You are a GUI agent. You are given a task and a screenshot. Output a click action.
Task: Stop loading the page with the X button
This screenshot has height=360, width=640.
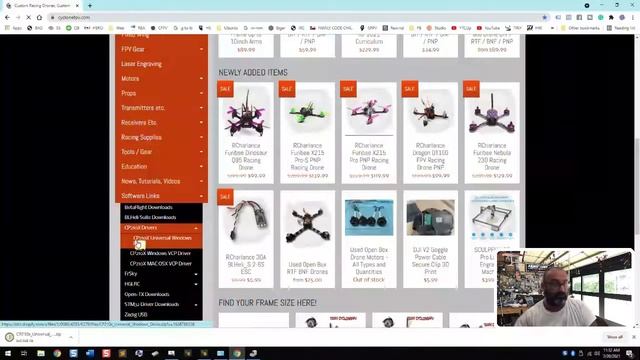point(28,18)
